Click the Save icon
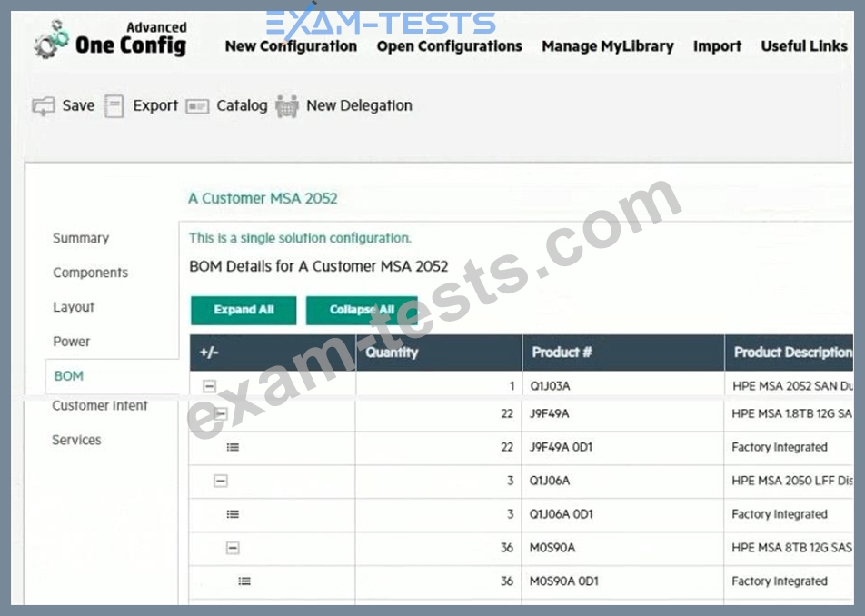This screenshot has width=865, height=616. tap(43, 106)
